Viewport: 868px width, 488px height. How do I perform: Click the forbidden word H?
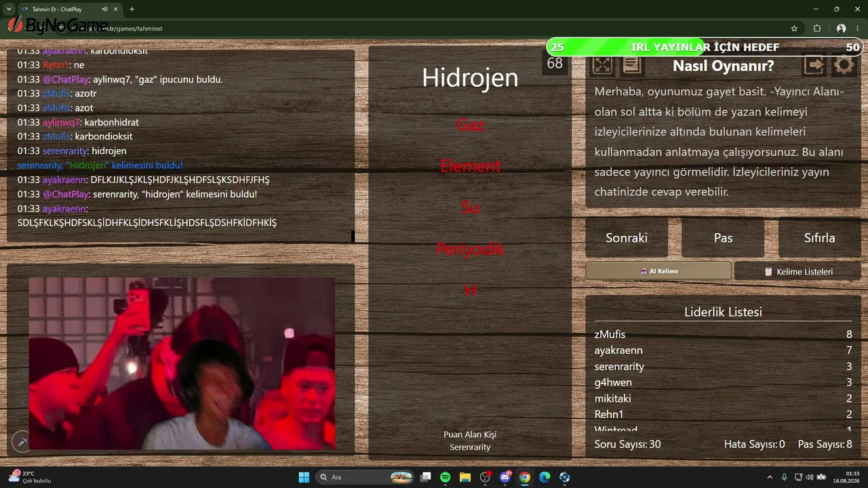(x=470, y=290)
